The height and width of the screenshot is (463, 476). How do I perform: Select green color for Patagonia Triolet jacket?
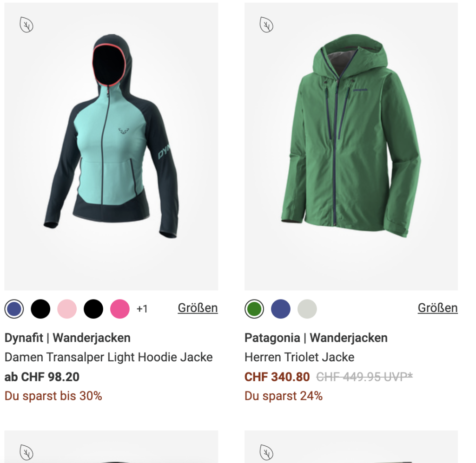click(254, 309)
